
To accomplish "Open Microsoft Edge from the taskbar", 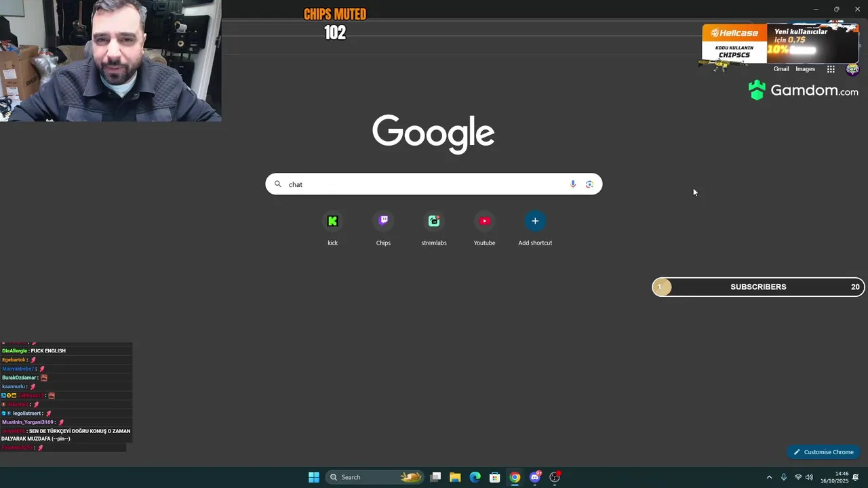I will (x=475, y=477).
